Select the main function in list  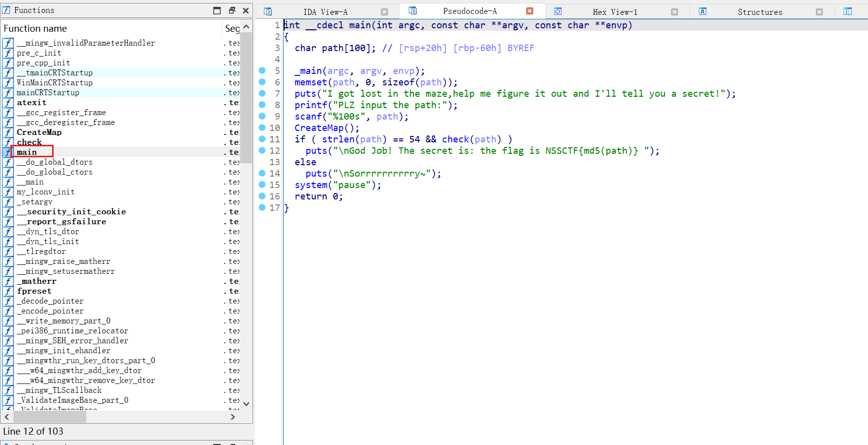tap(27, 152)
